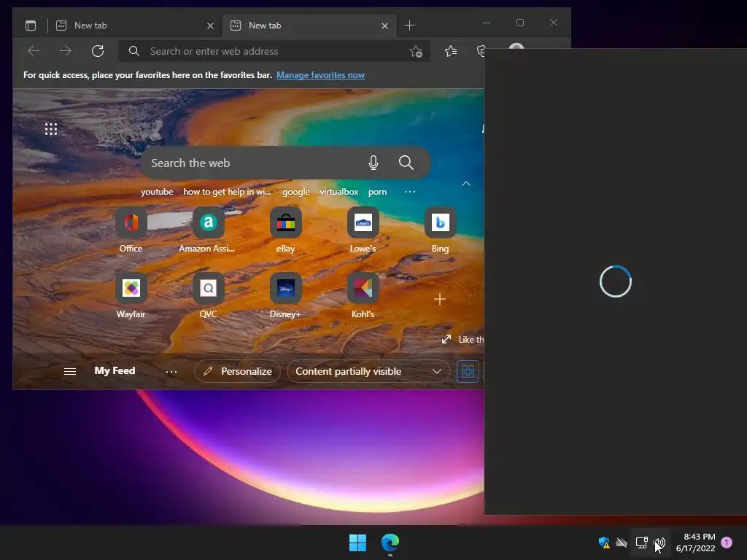Open My Feed more options ellipsis
The width and height of the screenshot is (747, 560).
coord(171,371)
